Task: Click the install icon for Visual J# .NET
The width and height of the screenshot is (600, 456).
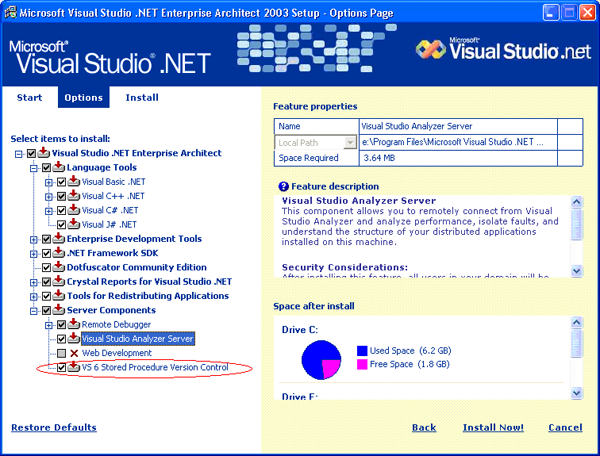Action: [74, 225]
